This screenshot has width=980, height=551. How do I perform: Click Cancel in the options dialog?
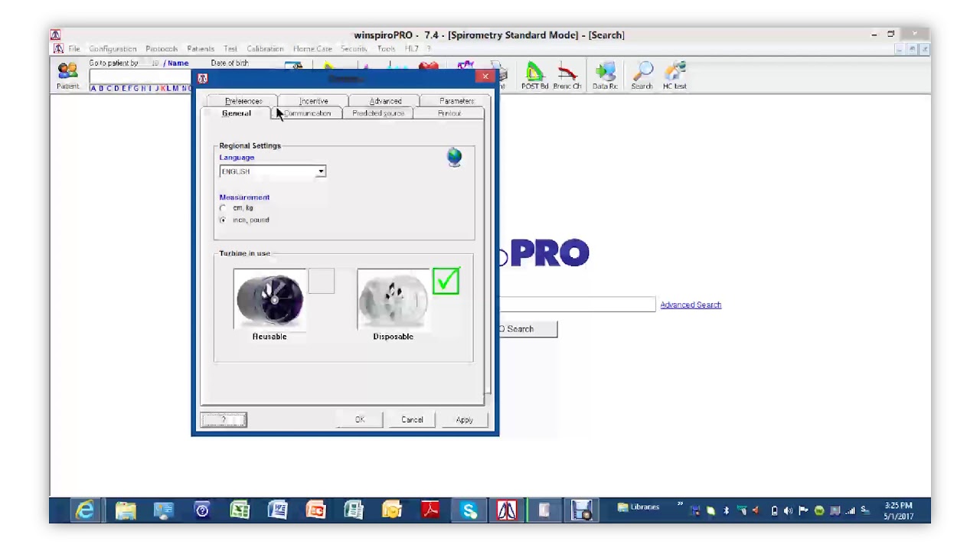pyautogui.click(x=412, y=419)
